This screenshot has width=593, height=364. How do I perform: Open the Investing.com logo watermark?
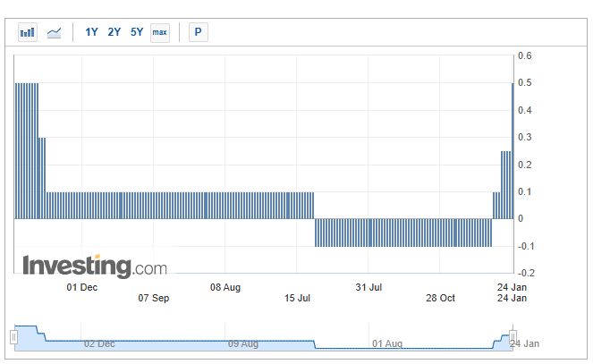94,266
